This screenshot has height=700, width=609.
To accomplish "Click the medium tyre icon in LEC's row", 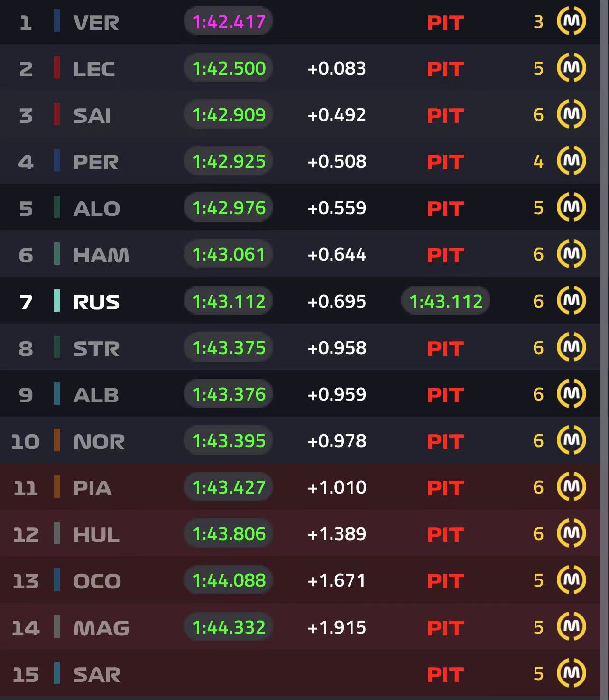I will pos(571,67).
